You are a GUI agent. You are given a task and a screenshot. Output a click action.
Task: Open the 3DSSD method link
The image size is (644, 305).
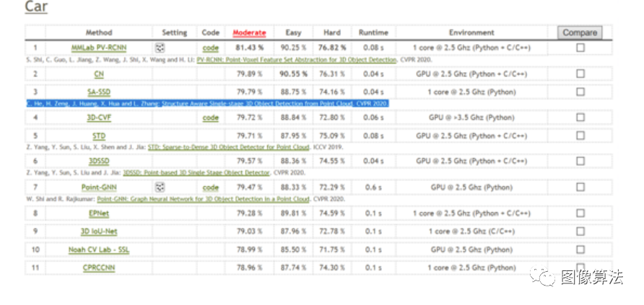point(99,161)
